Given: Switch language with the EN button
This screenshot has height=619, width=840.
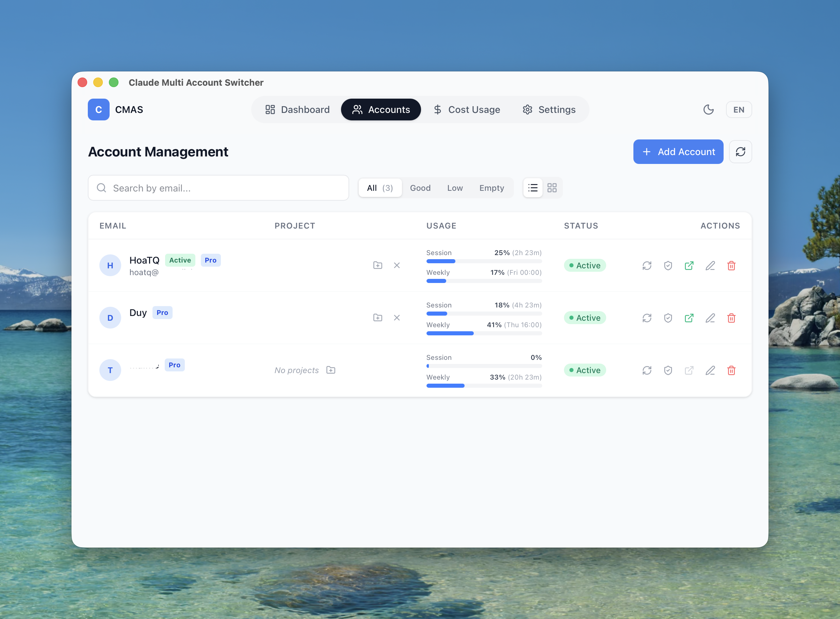Looking at the screenshot, I should pos(739,110).
